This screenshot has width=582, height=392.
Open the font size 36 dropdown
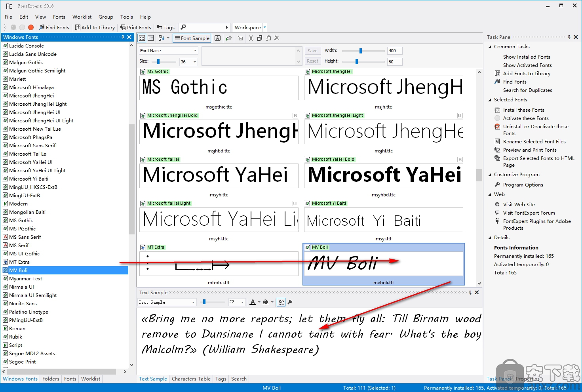click(x=194, y=62)
